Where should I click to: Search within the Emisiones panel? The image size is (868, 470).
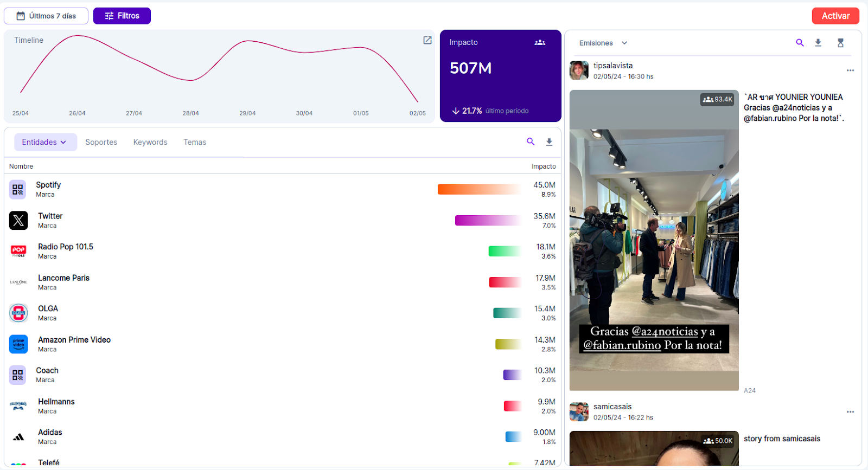point(800,43)
